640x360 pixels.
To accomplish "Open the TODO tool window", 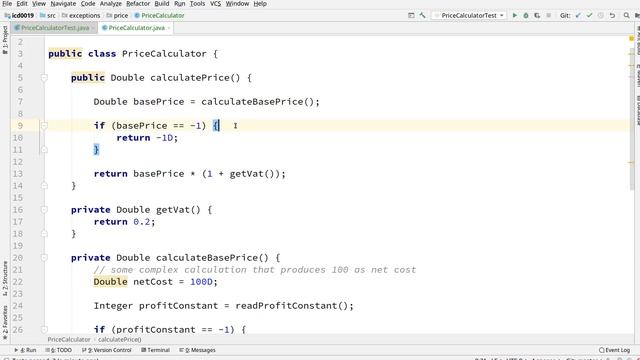I will (x=59, y=350).
